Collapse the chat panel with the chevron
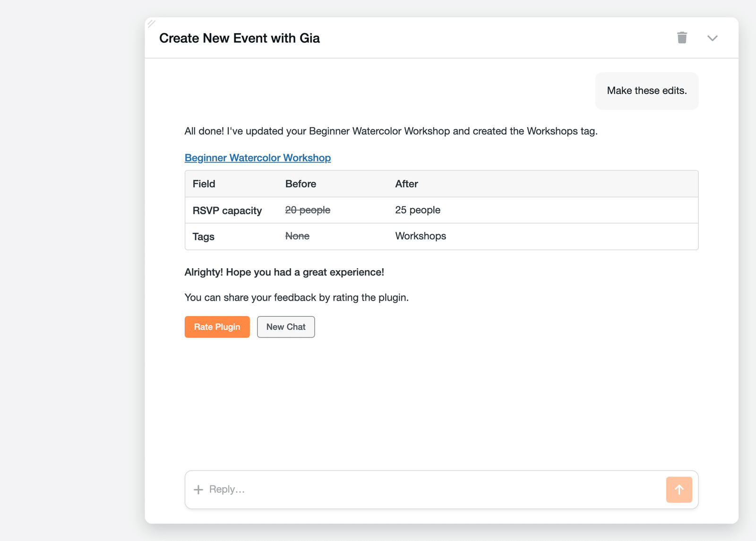Viewport: 756px width, 541px height. tap(713, 38)
